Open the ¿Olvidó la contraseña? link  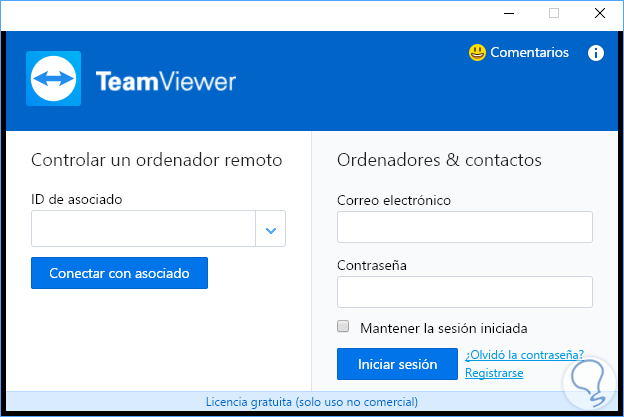[525, 355]
